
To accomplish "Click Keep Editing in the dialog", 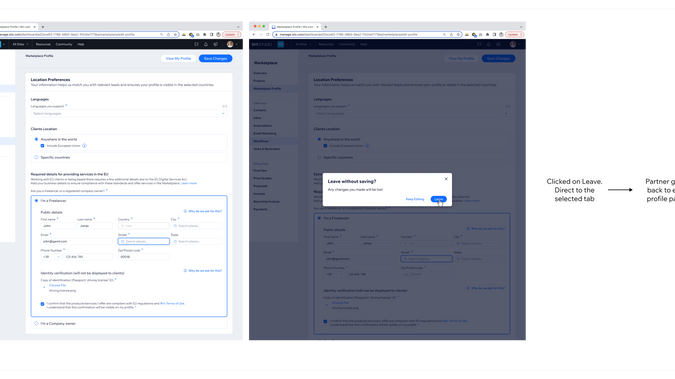I will (415, 199).
